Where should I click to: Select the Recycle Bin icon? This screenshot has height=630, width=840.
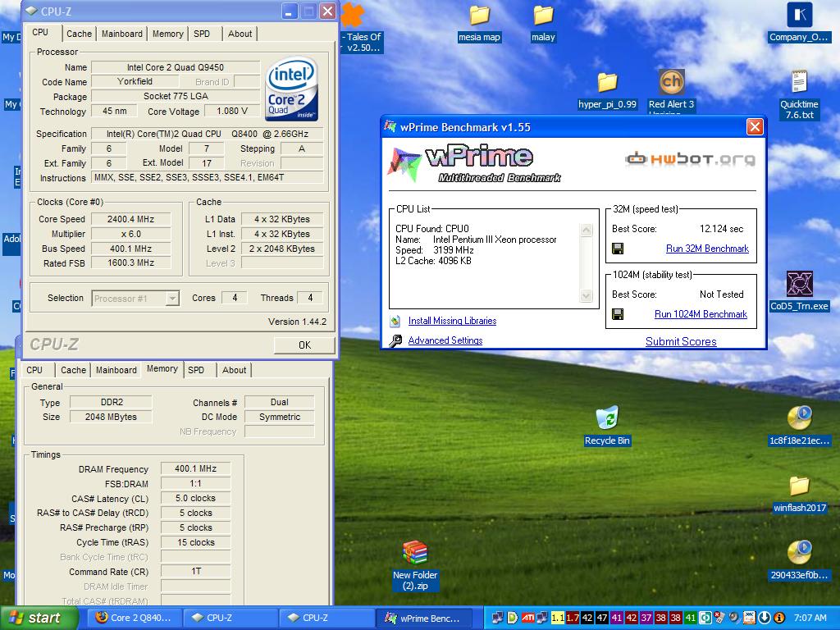point(607,418)
